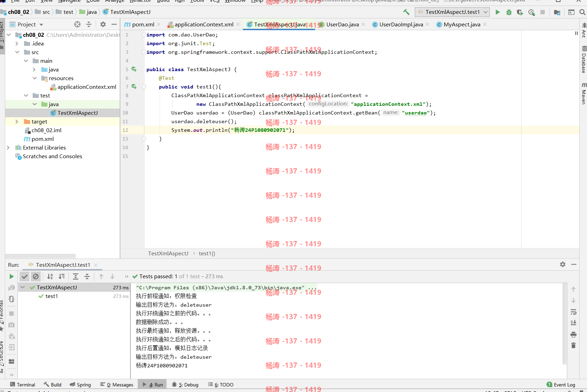
Task: Go to next failed test arrow
Action: point(112,276)
